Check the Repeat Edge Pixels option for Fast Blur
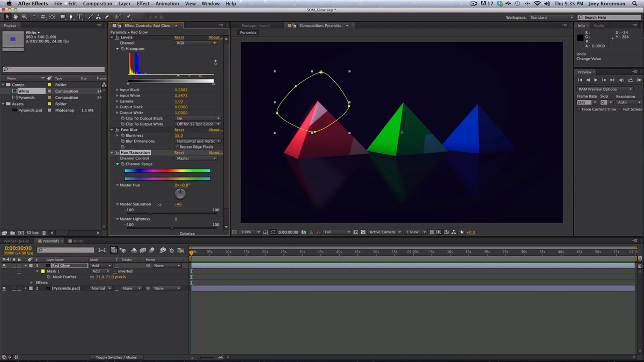 [175, 146]
